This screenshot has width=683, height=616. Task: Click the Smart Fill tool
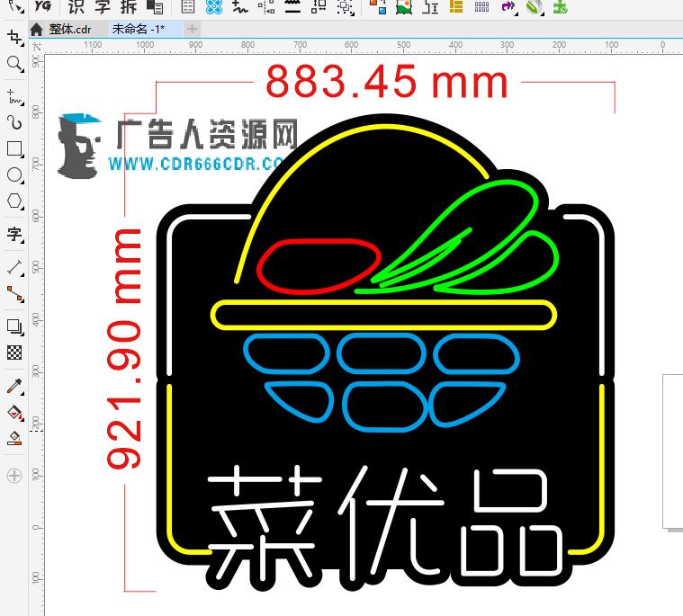point(13,438)
